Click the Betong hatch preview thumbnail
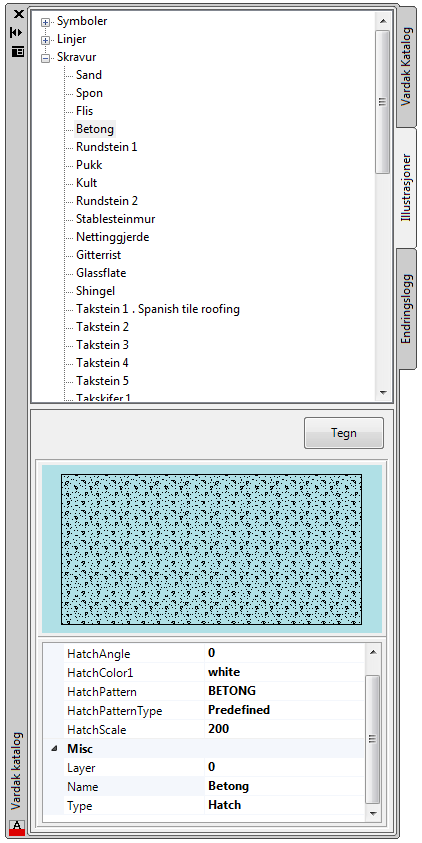Viewport: 422px width, 843px height. point(211,549)
